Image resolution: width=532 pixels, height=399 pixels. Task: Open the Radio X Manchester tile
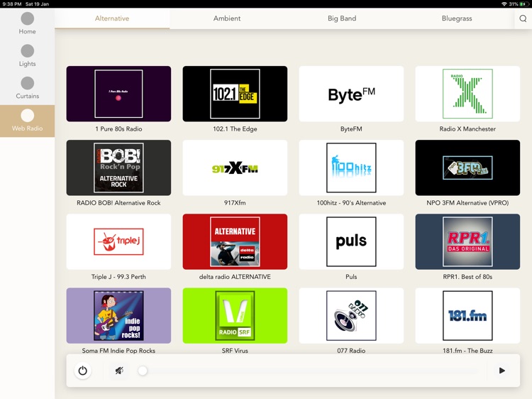(467, 94)
